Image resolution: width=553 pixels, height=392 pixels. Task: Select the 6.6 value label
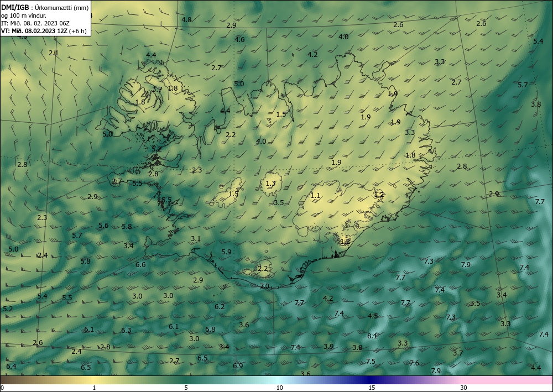point(140,265)
